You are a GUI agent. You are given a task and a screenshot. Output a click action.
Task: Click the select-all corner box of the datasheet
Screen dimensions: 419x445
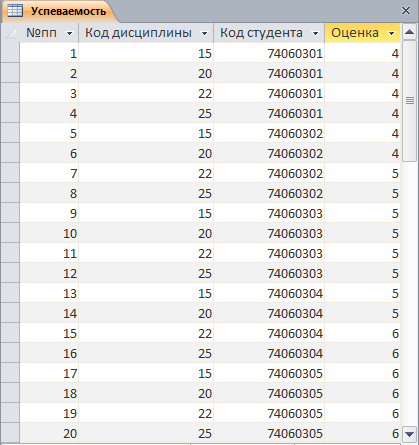click(x=10, y=33)
